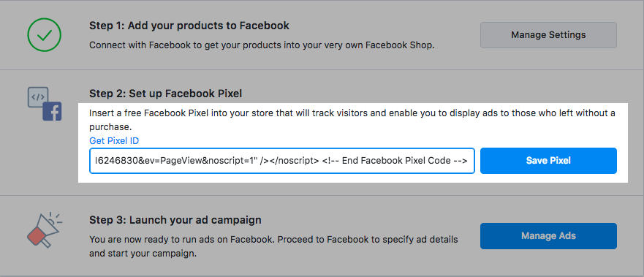Focus the Facebook Pixel code input field
This screenshot has height=277, width=644.
pyautogui.click(x=282, y=161)
